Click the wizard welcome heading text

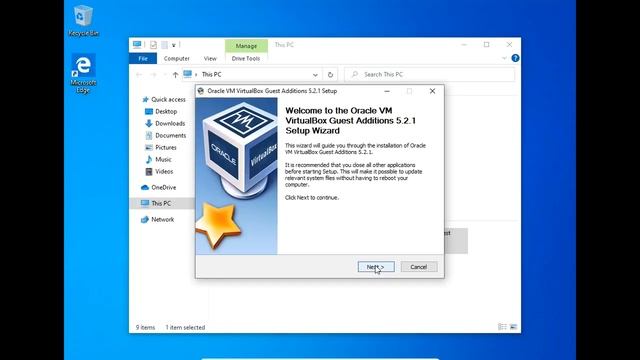pos(350,120)
